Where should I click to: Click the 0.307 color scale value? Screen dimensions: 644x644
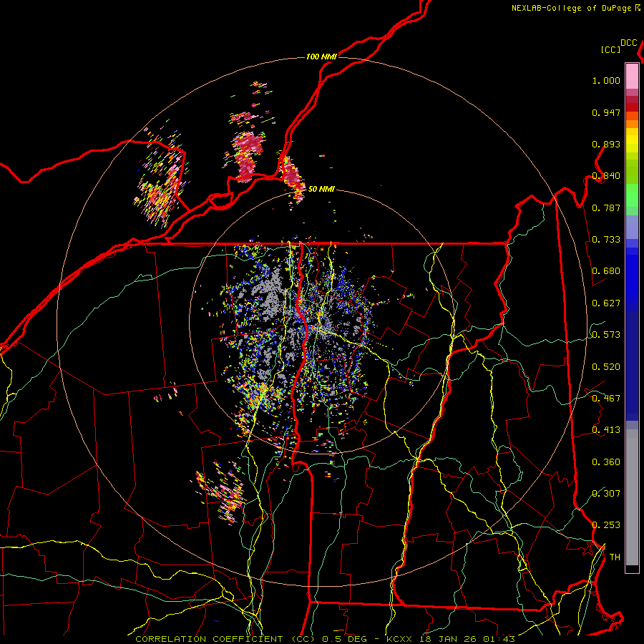[x=606, y=494]
